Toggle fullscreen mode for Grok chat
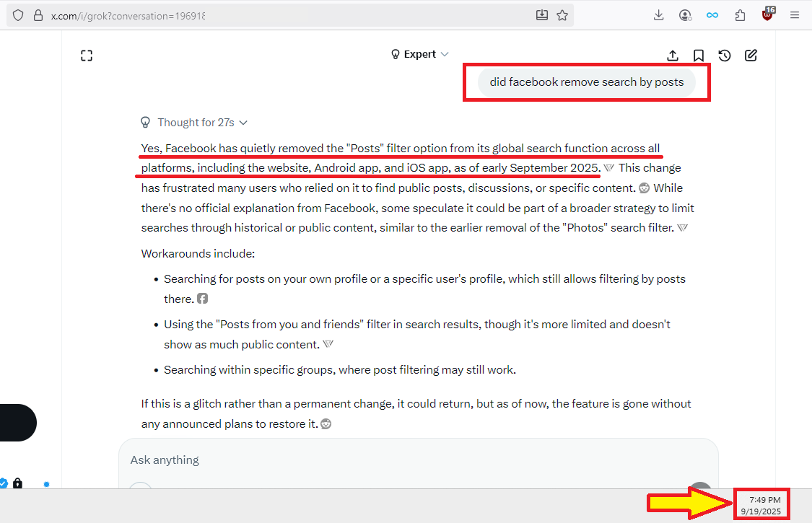 click(x=87, y=56)
